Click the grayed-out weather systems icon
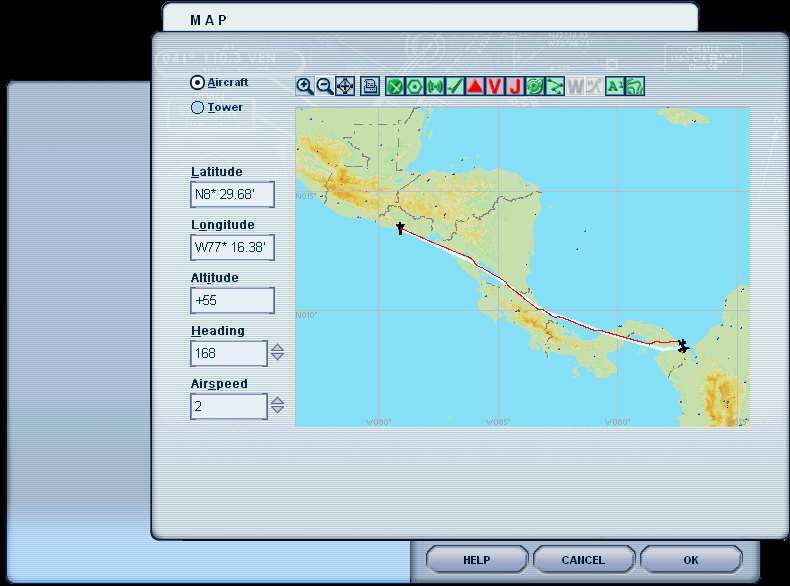The height and width of the screenshot is (586, 790). coord(595,86)
